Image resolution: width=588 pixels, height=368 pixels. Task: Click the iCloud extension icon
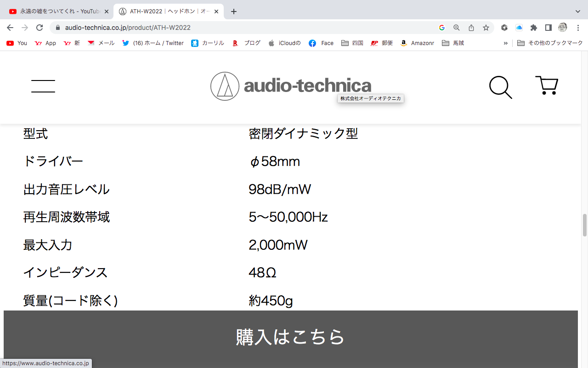[x=519, y=28]
